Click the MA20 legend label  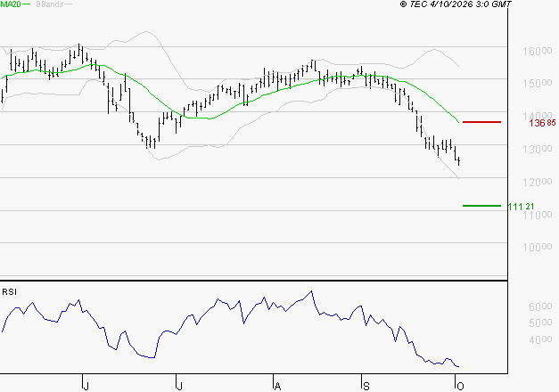[11, 4]
